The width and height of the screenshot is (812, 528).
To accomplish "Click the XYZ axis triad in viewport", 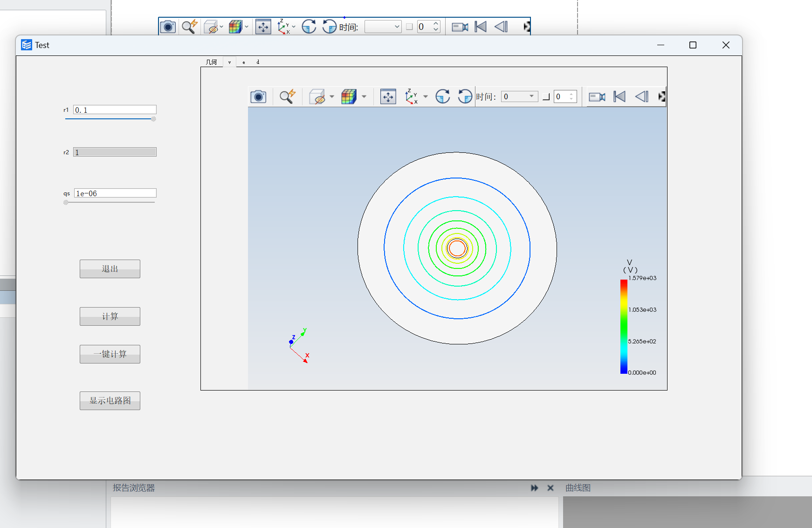I will (x=299, y=345).
